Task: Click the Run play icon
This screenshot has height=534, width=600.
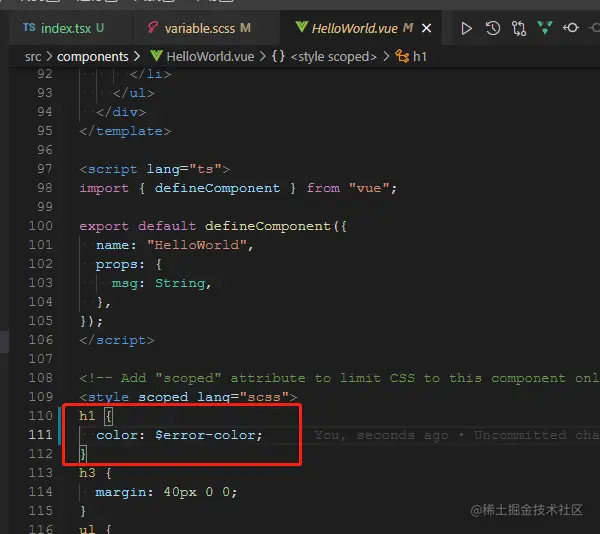Action: pyautogui.click(x=466, y=28)
